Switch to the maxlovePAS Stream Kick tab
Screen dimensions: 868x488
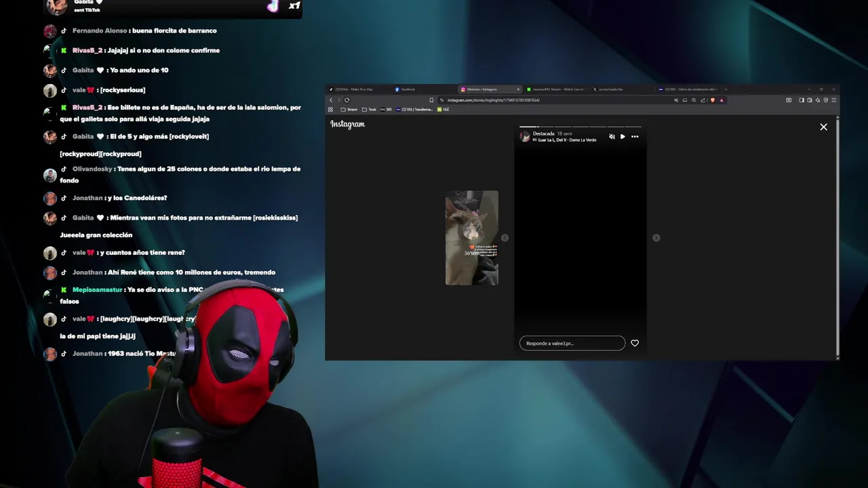pos(555,89)
